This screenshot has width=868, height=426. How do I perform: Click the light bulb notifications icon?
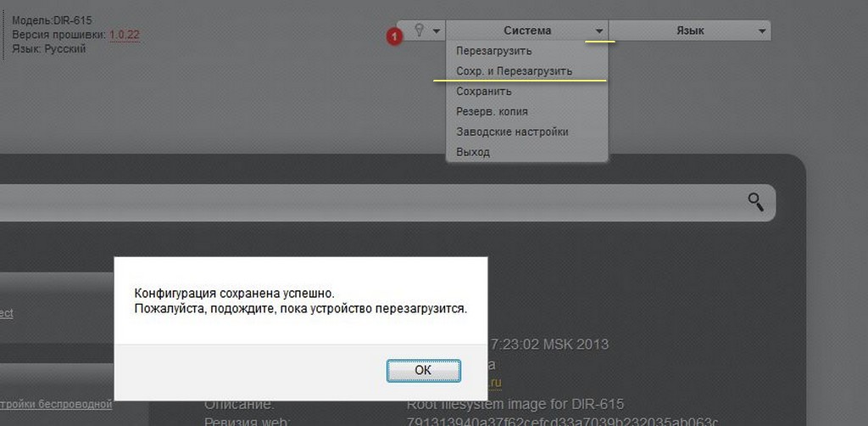click(x=419, y=31)
